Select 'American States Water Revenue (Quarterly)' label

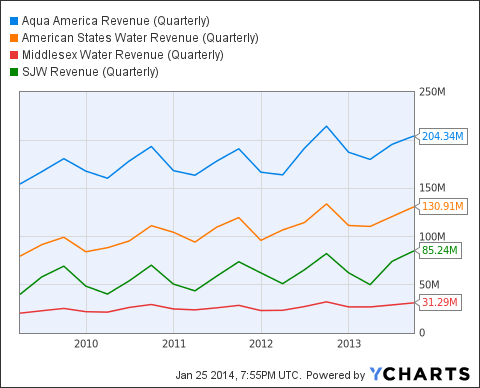(x=140, y=38)
